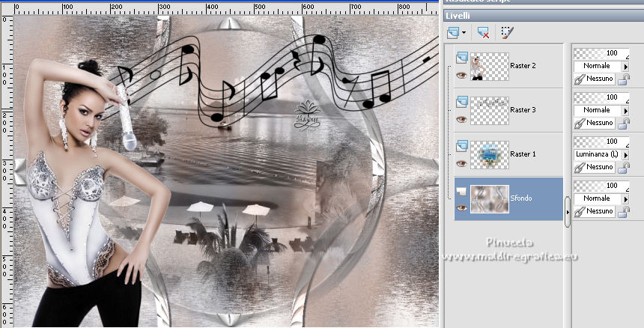Hide the Raster 1 layer with its eye icon
The width and height of the screenshot is (644, 328).
[461, 164]
